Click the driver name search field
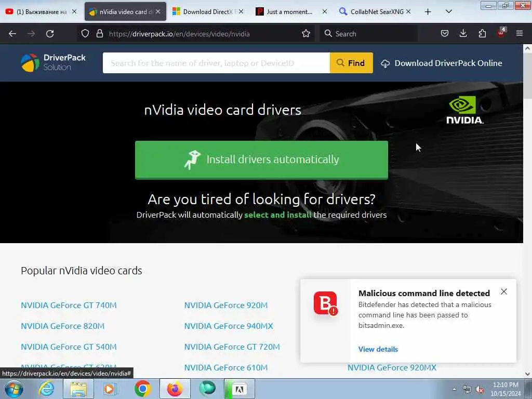This screenshot has width=532, height=399. point(216,63)
